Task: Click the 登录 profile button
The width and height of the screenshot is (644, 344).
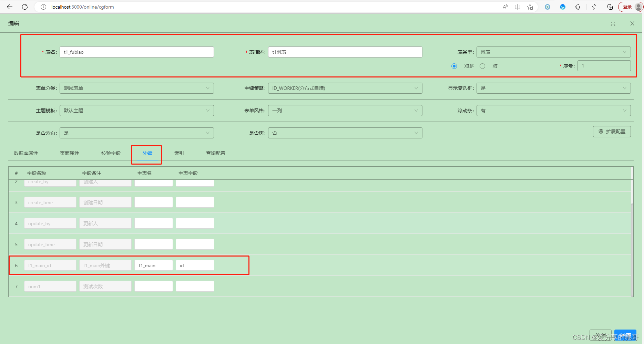Action: (631, 7)
